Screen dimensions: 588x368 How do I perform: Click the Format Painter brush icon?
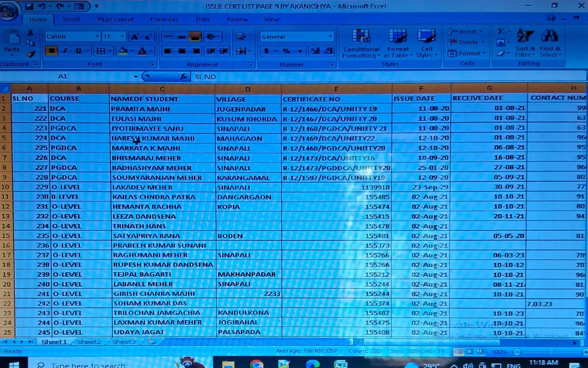click(31, 54)
